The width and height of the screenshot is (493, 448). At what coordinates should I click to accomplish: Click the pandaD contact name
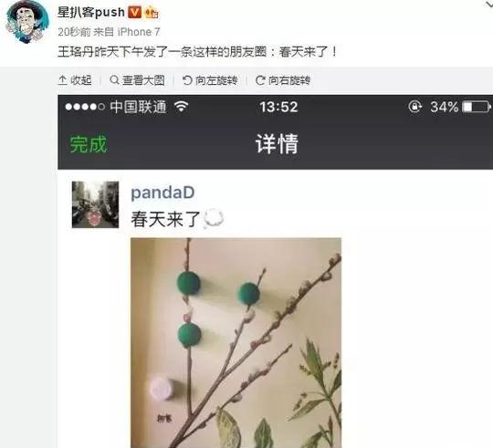(x=163, y=193)
